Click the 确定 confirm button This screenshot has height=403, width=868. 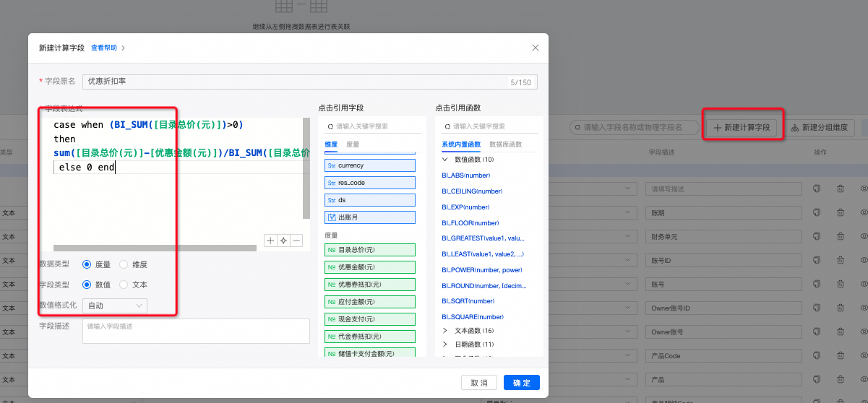[522, 383]
